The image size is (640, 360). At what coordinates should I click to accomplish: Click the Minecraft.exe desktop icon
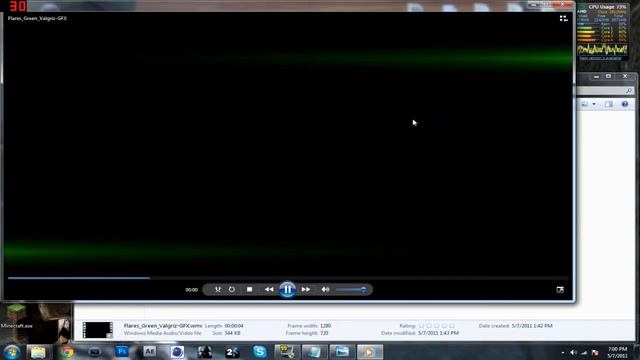pos(16,316)
